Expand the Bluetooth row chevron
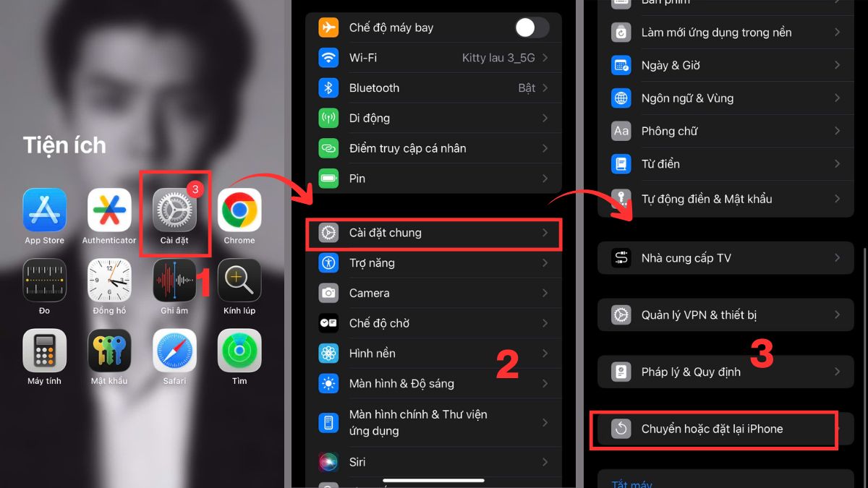The width and height of the screenshot is (868, 488). (545, 87)
